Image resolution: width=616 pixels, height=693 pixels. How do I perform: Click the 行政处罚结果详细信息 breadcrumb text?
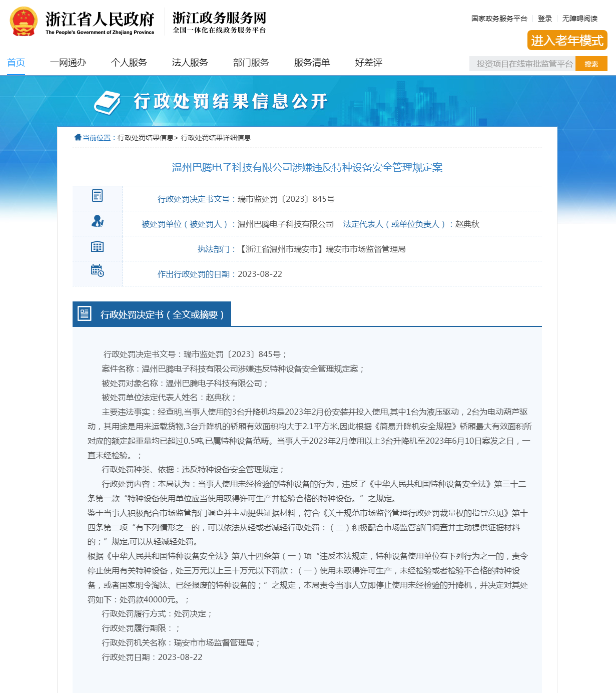point(216,138)
